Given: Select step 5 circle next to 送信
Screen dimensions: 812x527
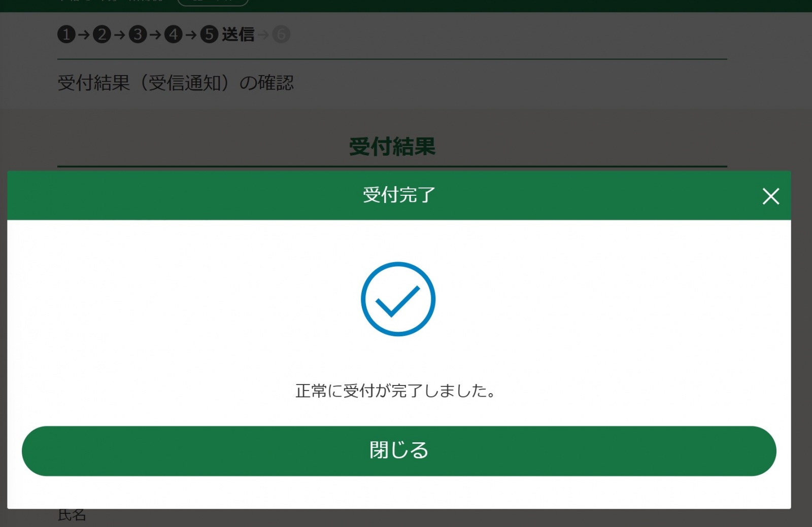Looking at the screenshot, I should 209,34.
